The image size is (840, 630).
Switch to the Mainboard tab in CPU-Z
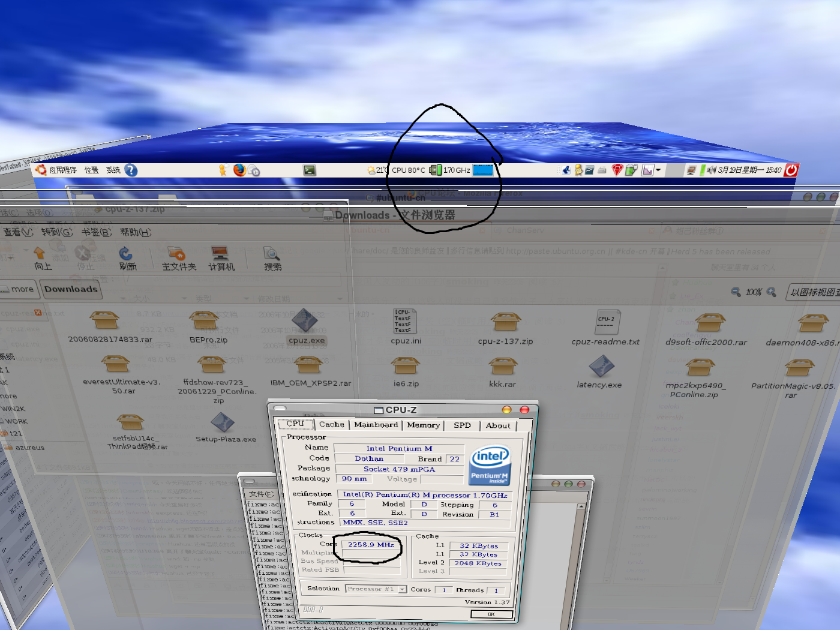[x=376, y=425]
